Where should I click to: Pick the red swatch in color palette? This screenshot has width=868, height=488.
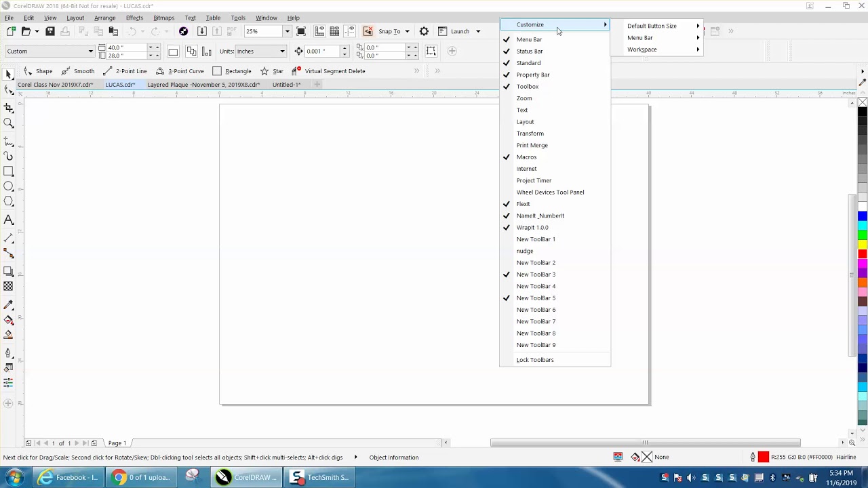(x=863, y=254)
